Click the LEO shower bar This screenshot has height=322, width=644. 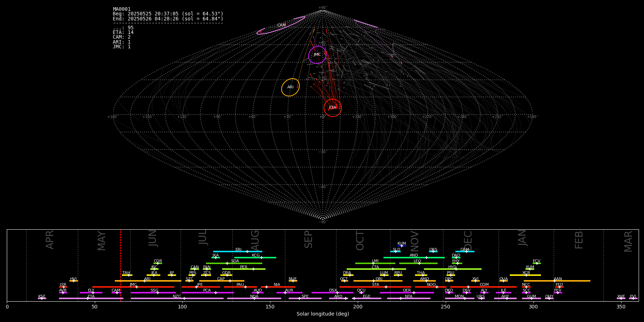(x=418, y=263)
